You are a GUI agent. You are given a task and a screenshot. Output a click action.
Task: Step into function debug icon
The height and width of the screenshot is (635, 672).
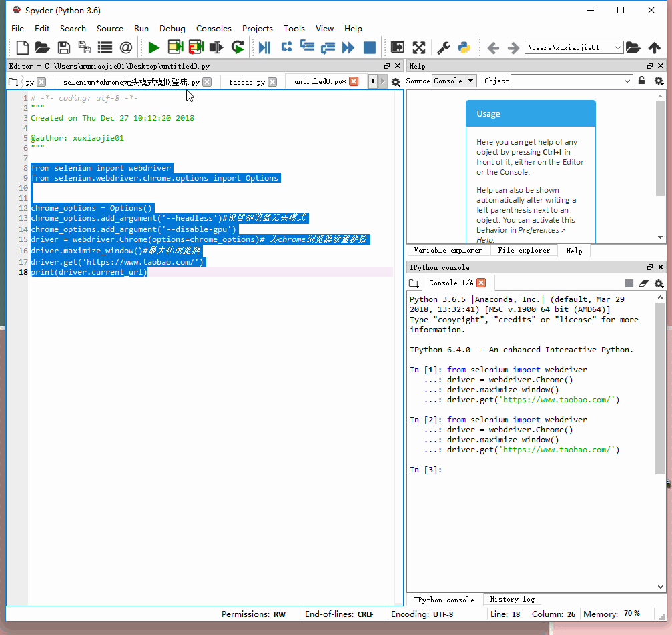pos(307,47)
